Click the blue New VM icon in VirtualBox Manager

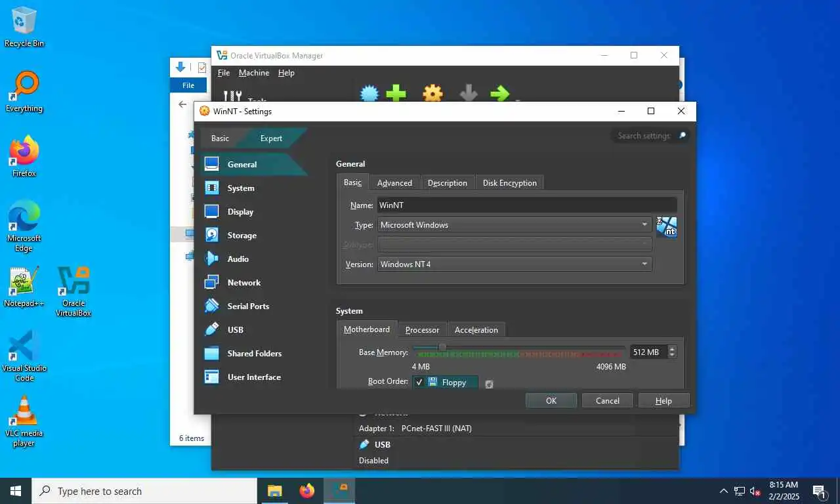pos(370,93)
